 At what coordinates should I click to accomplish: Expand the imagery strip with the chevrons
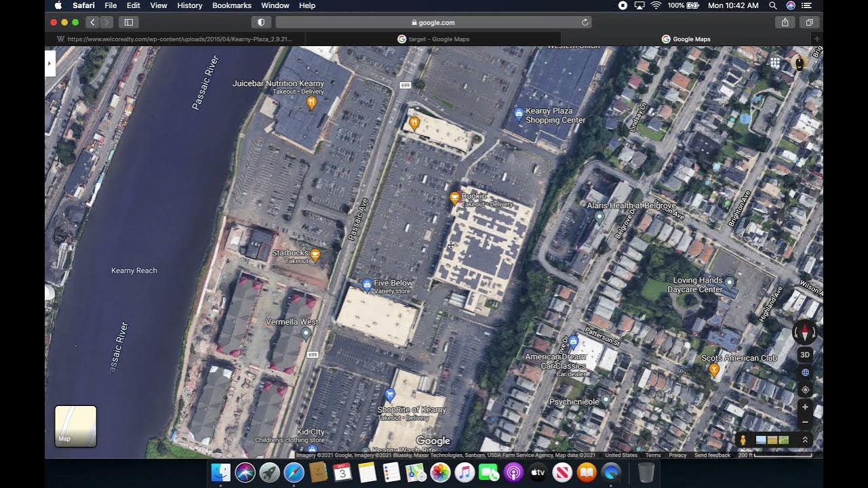click(x=805, y=440)
